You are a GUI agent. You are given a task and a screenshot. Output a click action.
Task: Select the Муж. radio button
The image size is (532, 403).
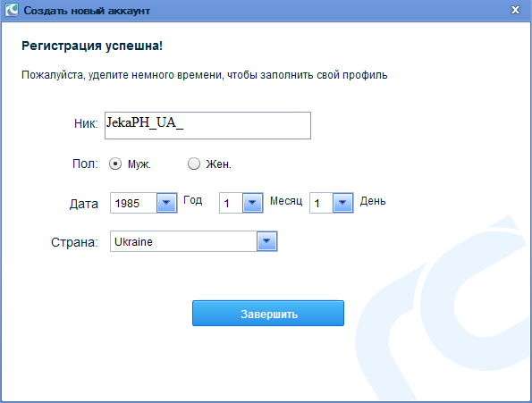pos(115,164)
